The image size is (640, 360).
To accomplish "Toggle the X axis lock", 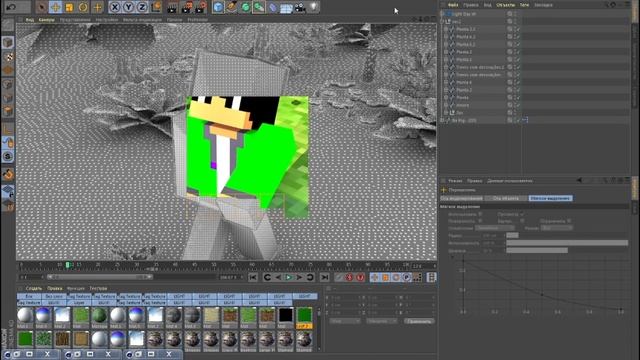I will coord(115,7).
